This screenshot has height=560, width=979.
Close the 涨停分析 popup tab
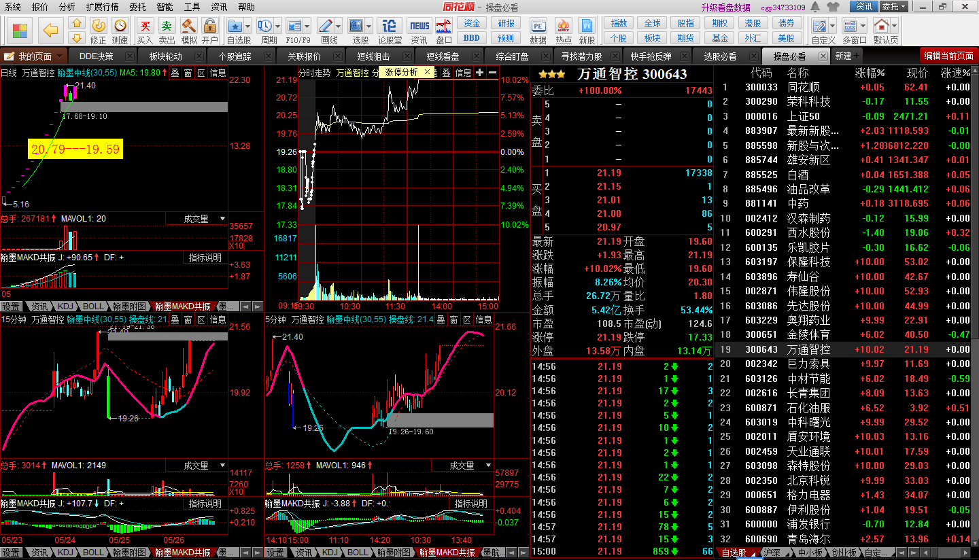pyautogui.click(x=428, y=72)
